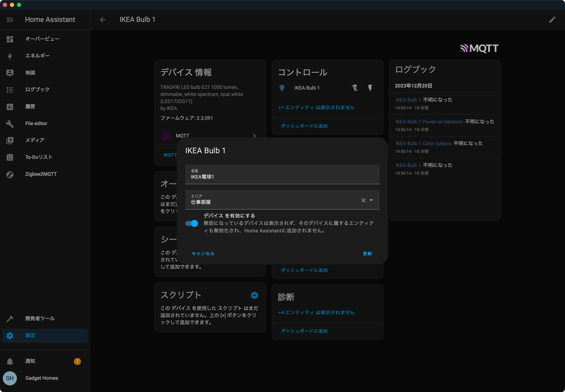This screenshot has height=392, width=565.
Task: Add a script with the plus icon
Action: [255, 295]
